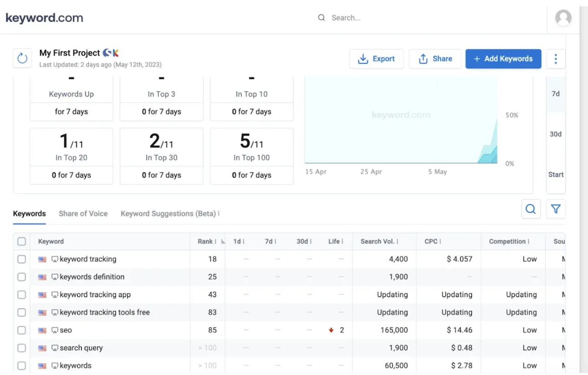Toggle the Rank column sort order
This screenshot has width=588, height=375.
click(222, 241)
